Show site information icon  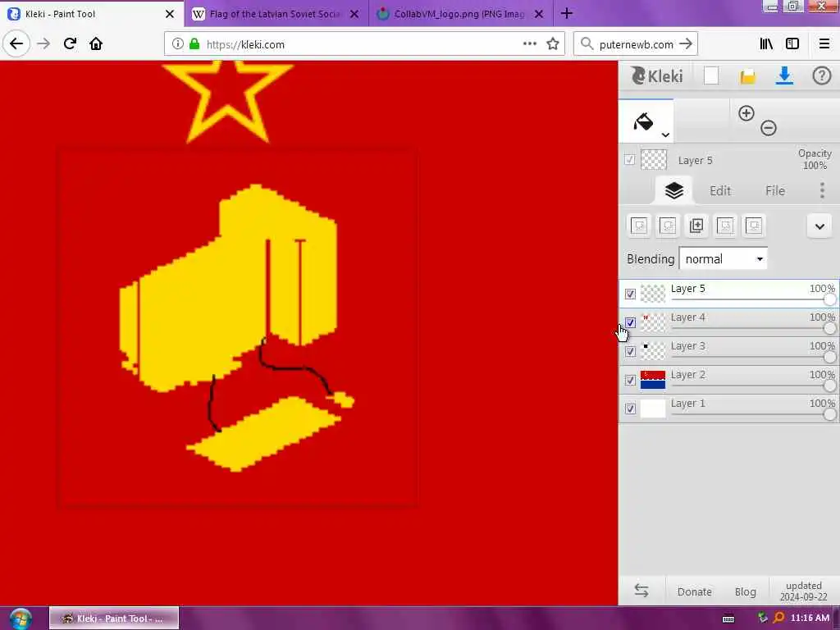pyautogui.click(x=177, y=44)
